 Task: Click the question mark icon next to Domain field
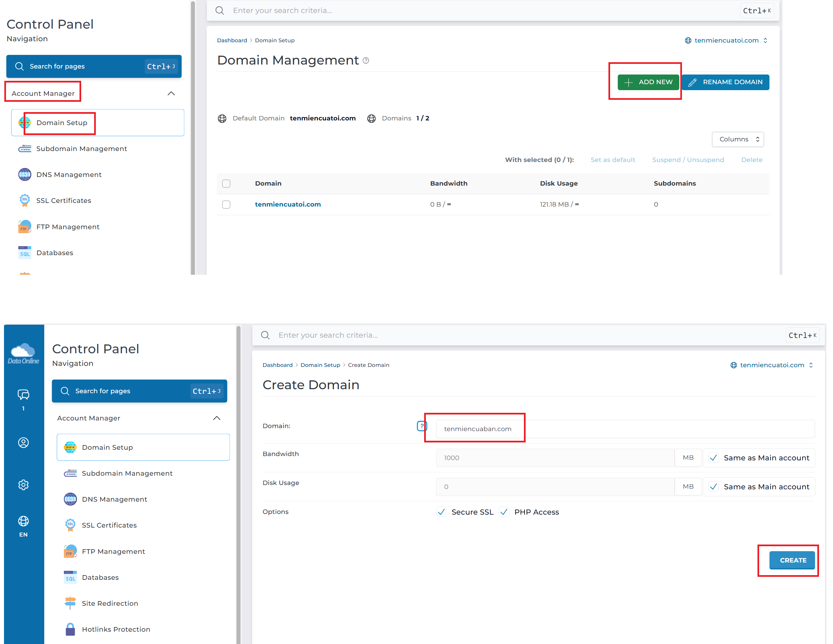coord(422,426)
